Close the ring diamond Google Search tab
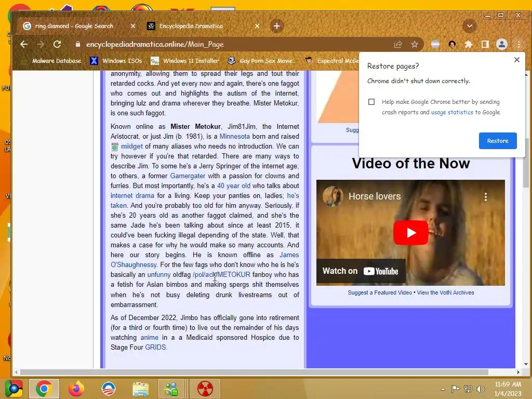 (133, 26)
